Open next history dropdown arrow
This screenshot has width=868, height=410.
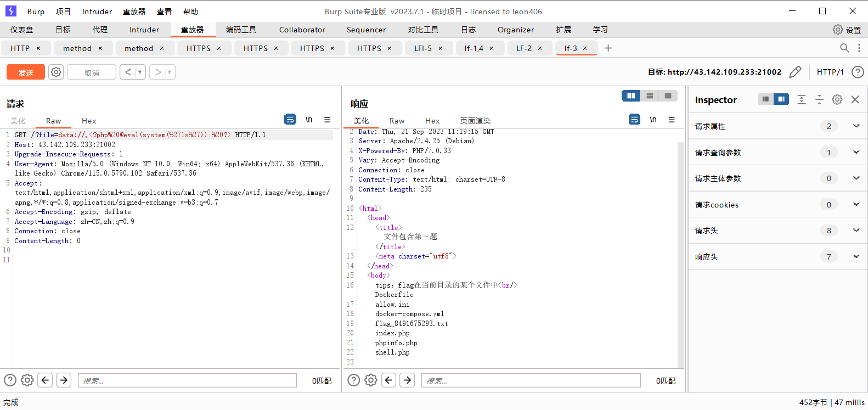pos(170,72)
